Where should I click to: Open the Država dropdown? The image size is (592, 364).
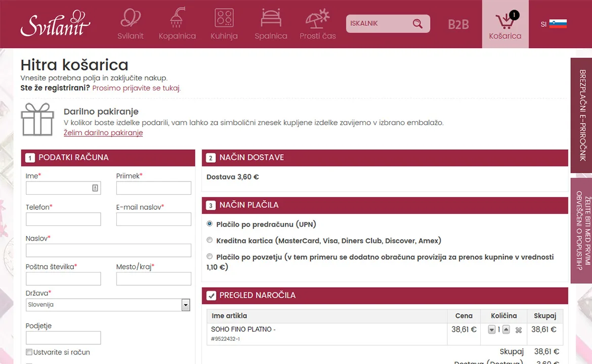coord(108,305)
